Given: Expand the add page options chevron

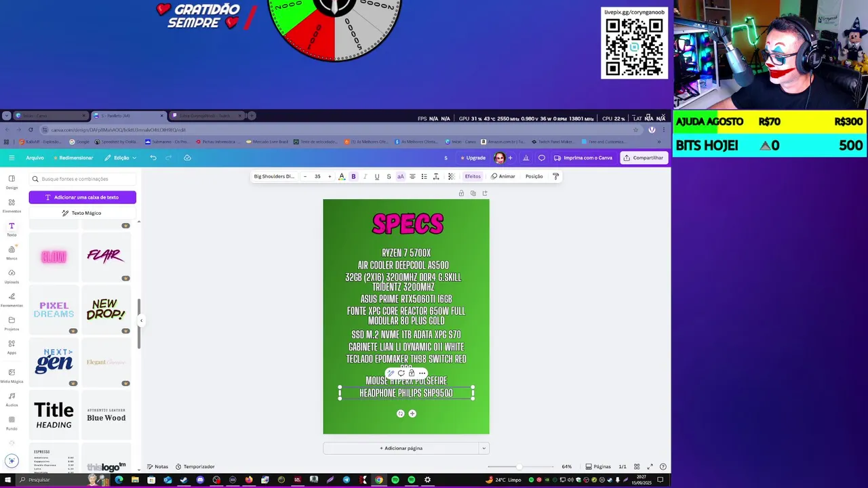Looking at the screenshot, I should click(x=484, y=448).
